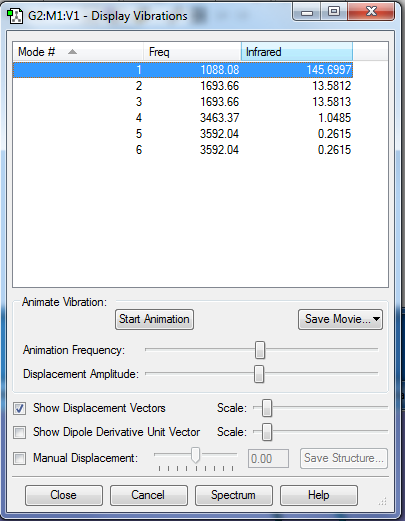
Task: Sort by the Freq column header
Action: (192, 52)
